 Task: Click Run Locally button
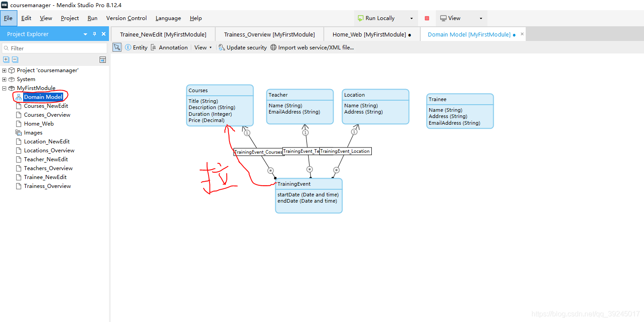pos(376,18)
